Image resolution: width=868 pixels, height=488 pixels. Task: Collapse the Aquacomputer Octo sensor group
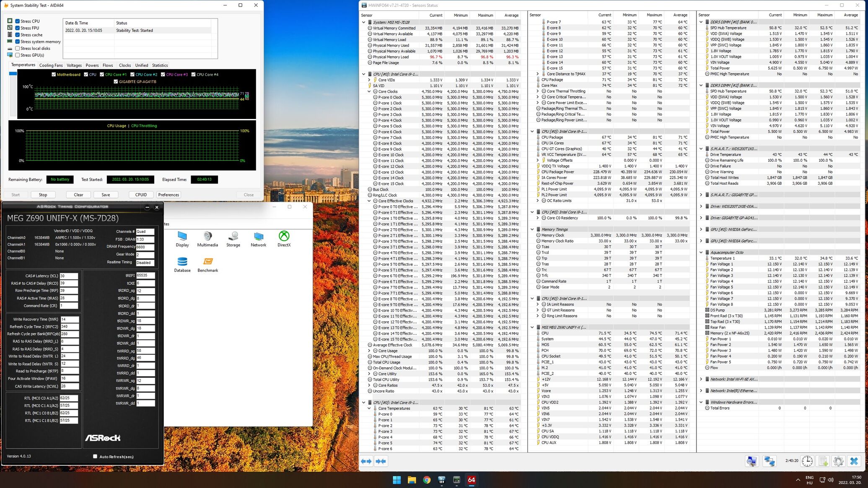[x=701, y=252]
